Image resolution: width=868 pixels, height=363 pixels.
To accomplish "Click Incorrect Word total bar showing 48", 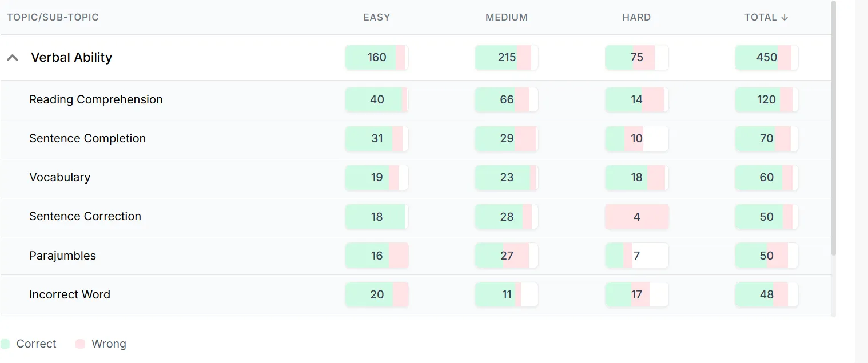I will click(x=767, y=294).
